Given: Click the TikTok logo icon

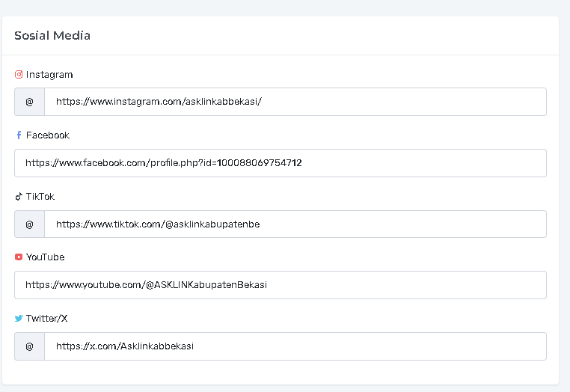Looking at the screenshot, I should [x=19, y=197].
